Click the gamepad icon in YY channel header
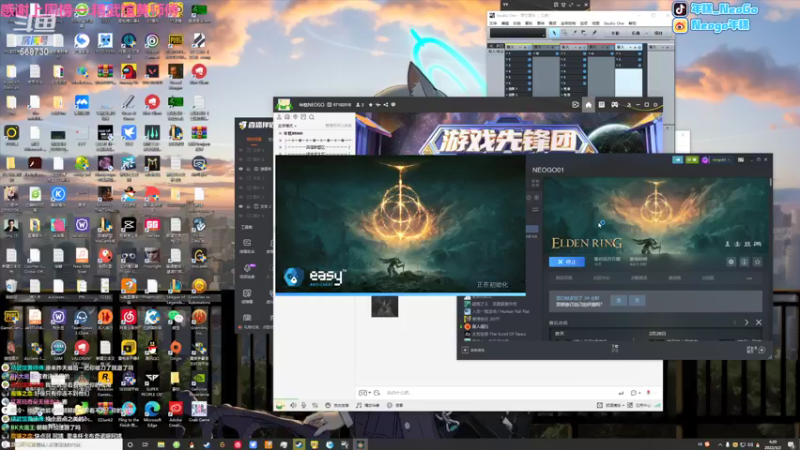Viewport: 800px width, 450px height. pos(615,105)
